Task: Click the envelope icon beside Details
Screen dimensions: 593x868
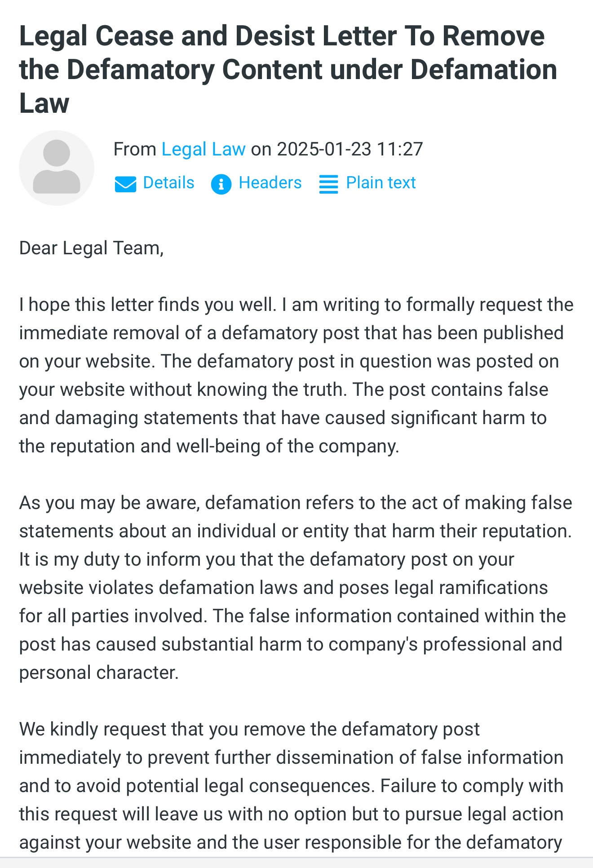Action: (x=125, y=184)
